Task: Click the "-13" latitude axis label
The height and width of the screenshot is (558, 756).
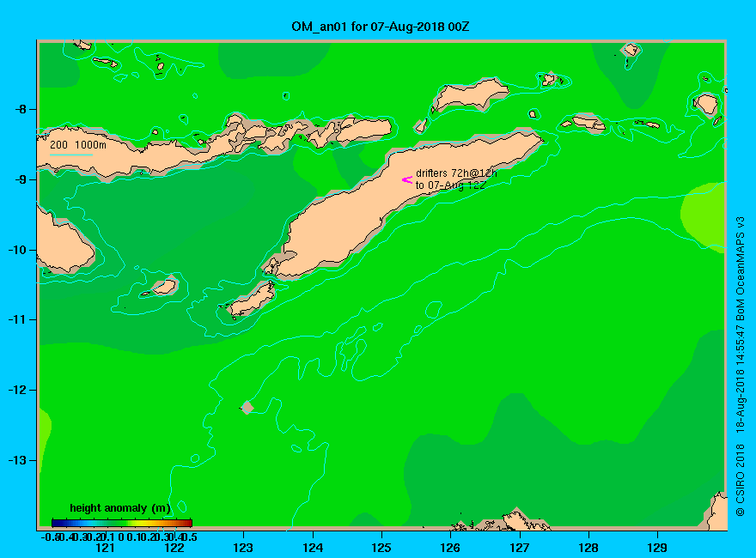Action: tap(17, 461)
